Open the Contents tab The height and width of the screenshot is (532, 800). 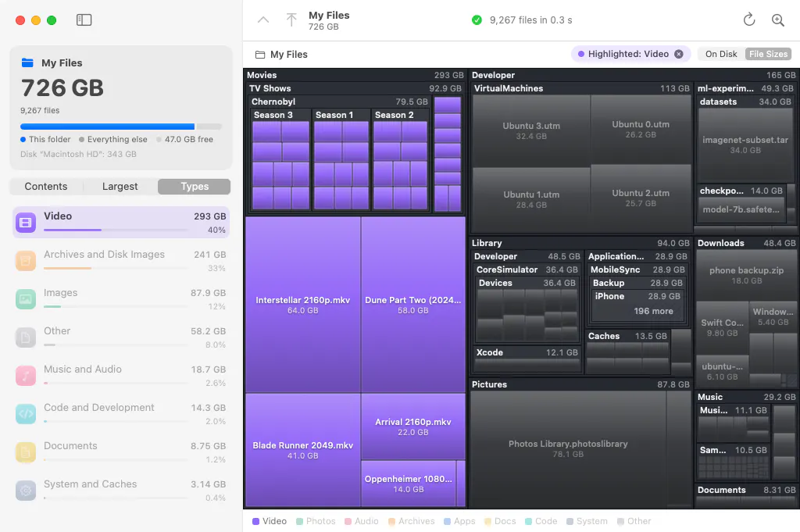tap(46, 187)
